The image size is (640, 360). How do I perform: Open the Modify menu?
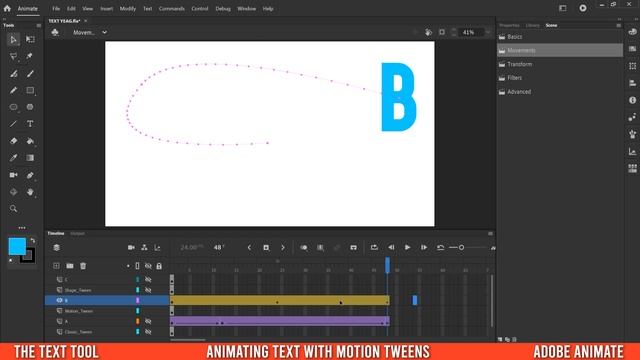pyautogui.click(x=128, y=9)
